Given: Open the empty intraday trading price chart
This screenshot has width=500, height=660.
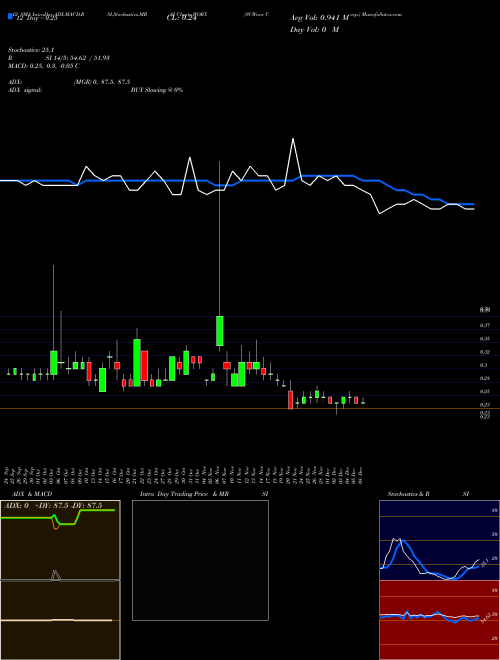Looking at the screenshot, I should pos(200,560).
